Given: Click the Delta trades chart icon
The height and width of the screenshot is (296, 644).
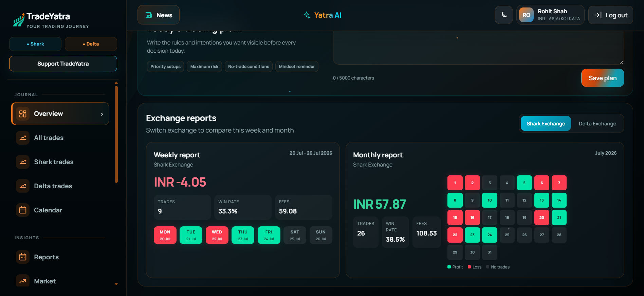Looking at the screenshot, I should point(23,186).
